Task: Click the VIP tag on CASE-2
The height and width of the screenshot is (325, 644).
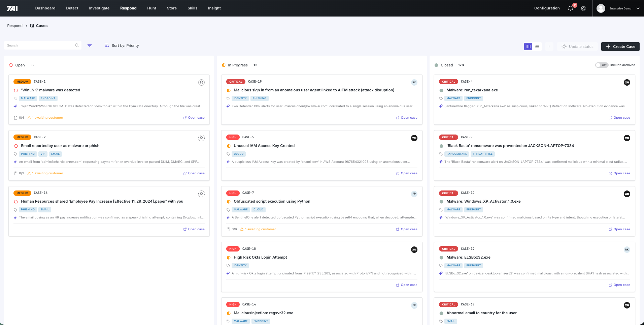Action: 43,154
